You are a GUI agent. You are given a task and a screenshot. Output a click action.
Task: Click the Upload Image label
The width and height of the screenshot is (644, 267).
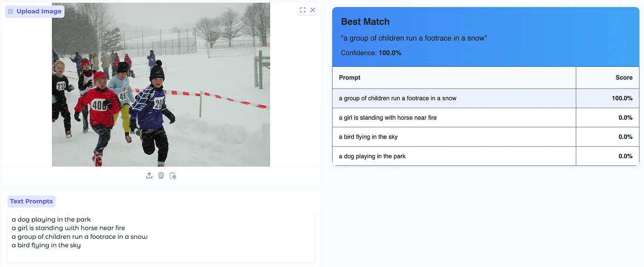coord(34,12)
